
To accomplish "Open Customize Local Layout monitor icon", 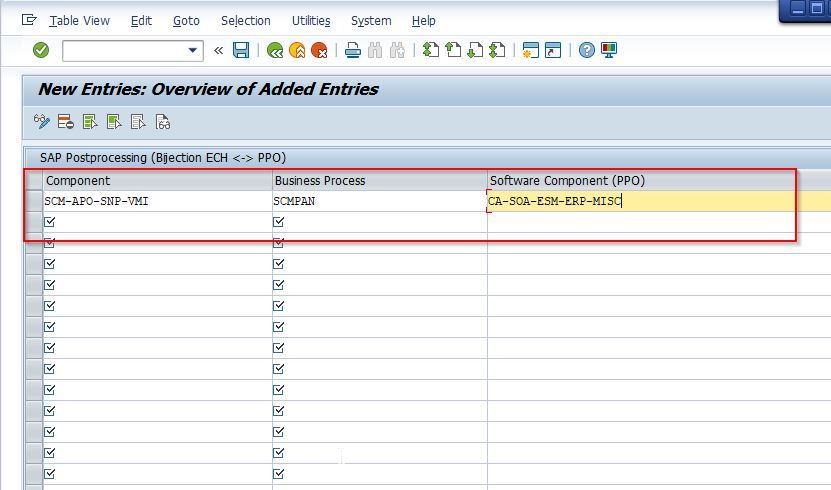I will point(609,50).
